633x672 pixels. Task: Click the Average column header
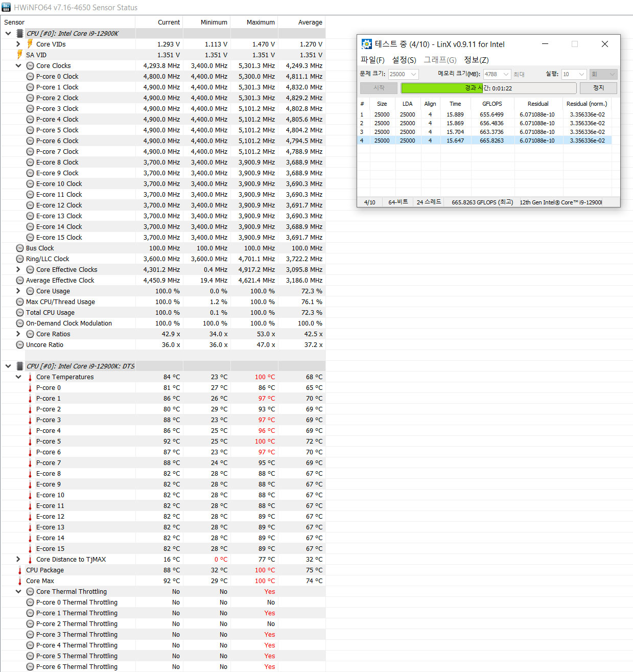click(x=301, y=22)
